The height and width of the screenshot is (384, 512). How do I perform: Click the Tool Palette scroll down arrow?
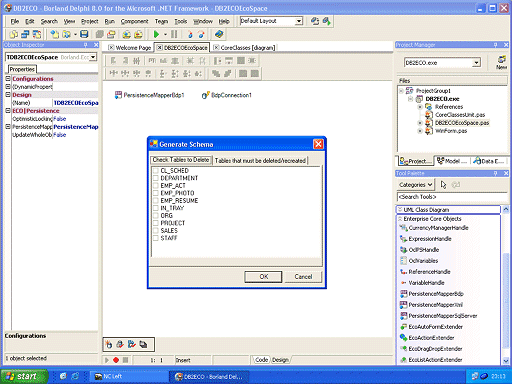coord(506,360)
